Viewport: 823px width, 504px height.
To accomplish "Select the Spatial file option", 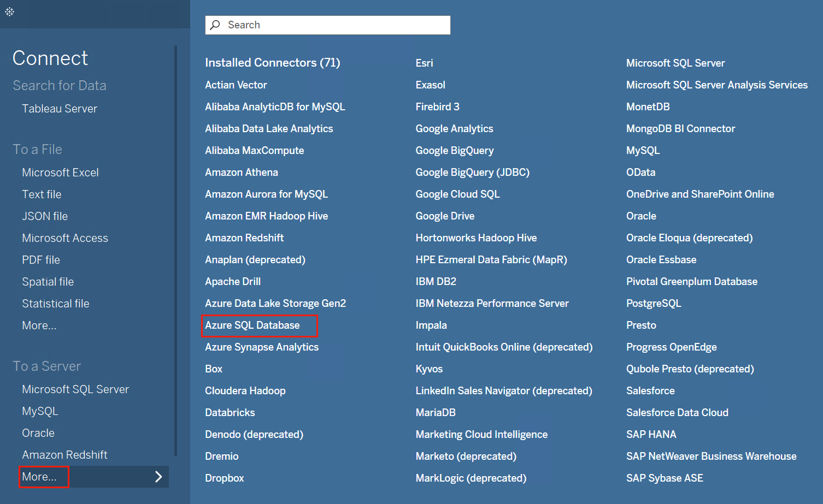I will (x=48, y=281).
